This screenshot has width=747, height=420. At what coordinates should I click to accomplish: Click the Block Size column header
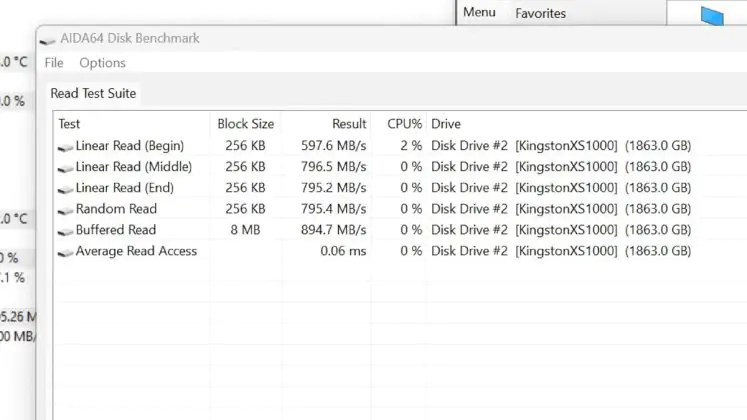245,124
